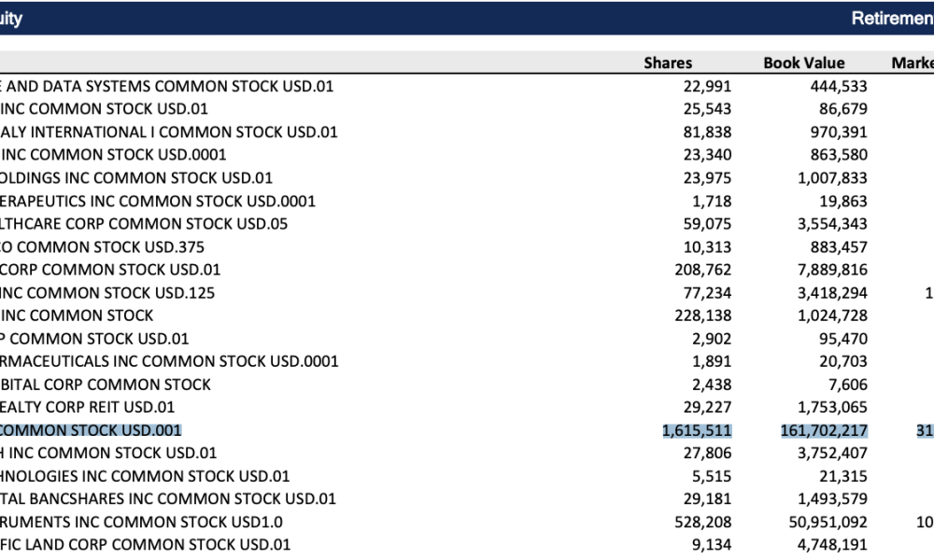Screen dimensions: 934x560
Task: Select book value 7,606
Action: [x=848, y=385]
